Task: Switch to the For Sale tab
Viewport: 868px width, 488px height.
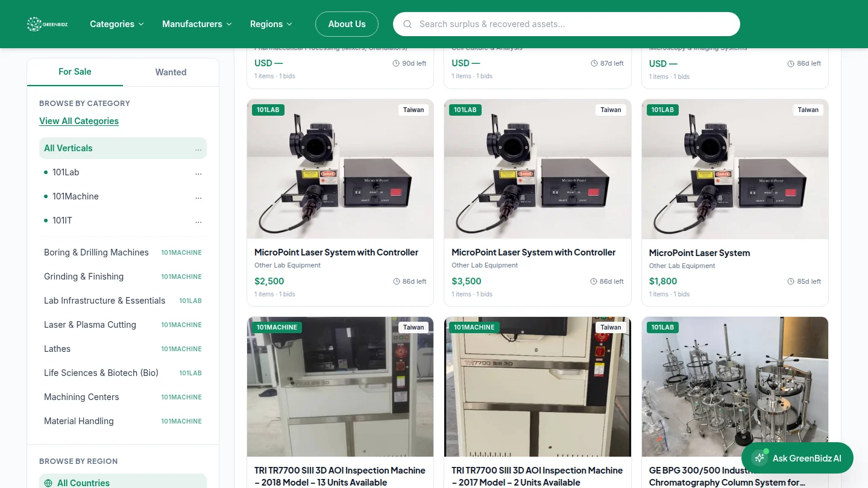Action: click(75, 72)
